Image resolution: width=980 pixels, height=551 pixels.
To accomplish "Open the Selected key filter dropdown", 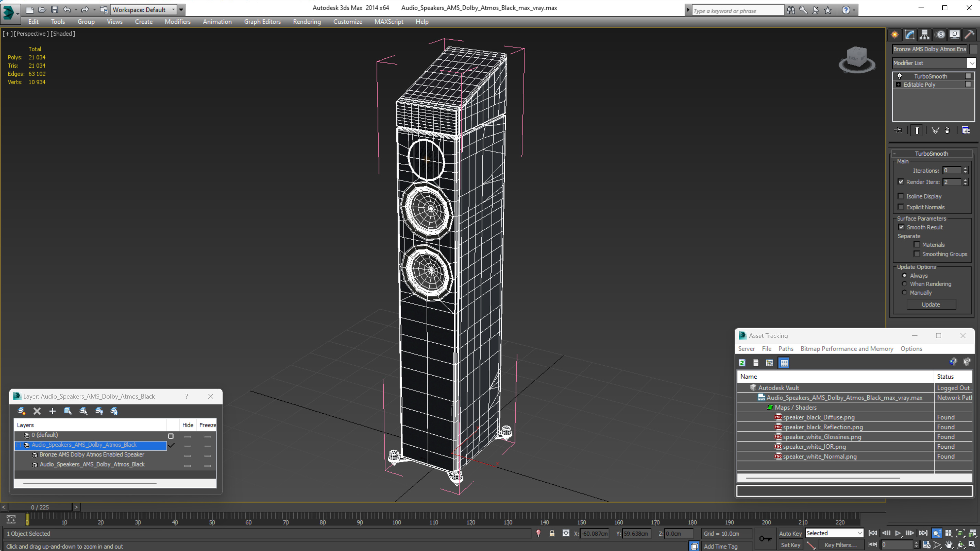I will tap(834, 533).
